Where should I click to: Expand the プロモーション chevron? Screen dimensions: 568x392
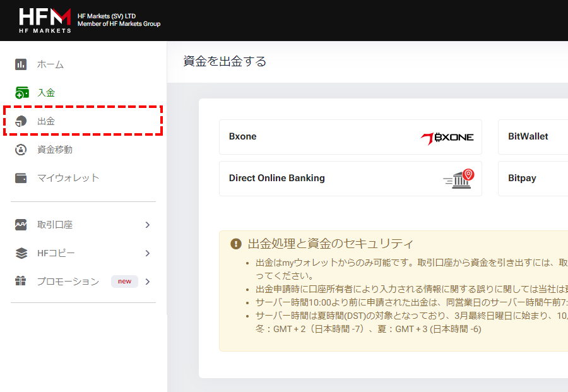pyautogui.click(x=148, y=282)
